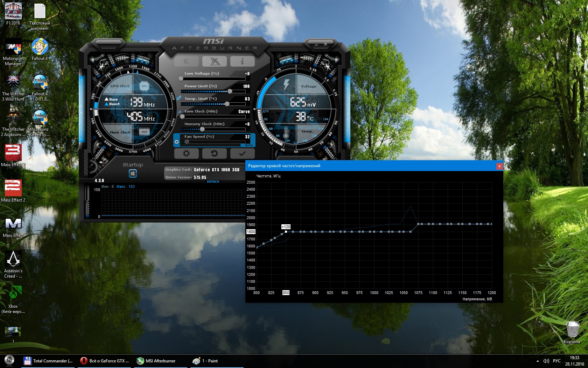The width and height of the screenshot is (588, 368).
Task: Click the DETACH monitor link
Action: click(213, 182)
